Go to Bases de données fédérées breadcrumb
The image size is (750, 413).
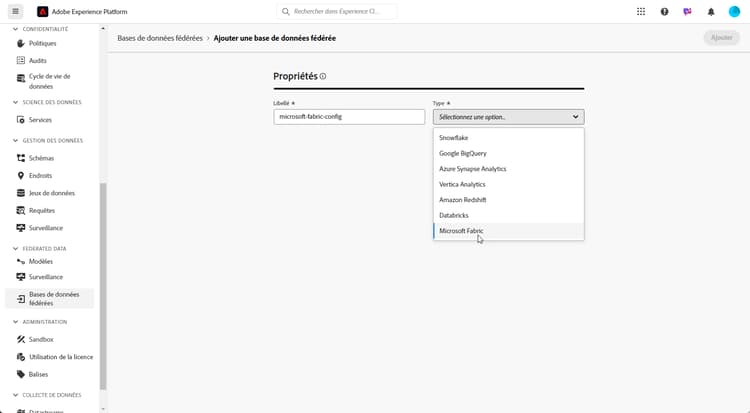pyautogui.click(x=160, y=38)
